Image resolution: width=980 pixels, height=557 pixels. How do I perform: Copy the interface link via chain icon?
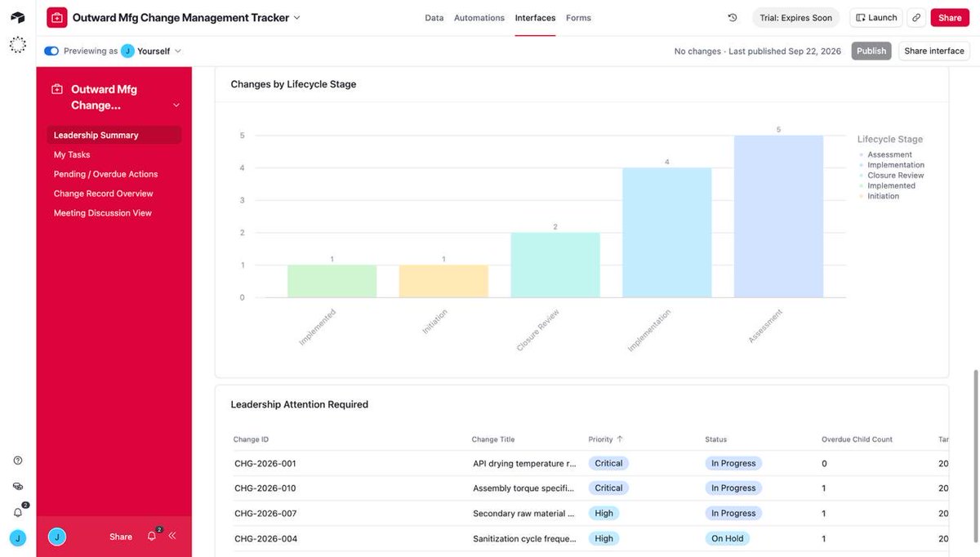(917, 18)
